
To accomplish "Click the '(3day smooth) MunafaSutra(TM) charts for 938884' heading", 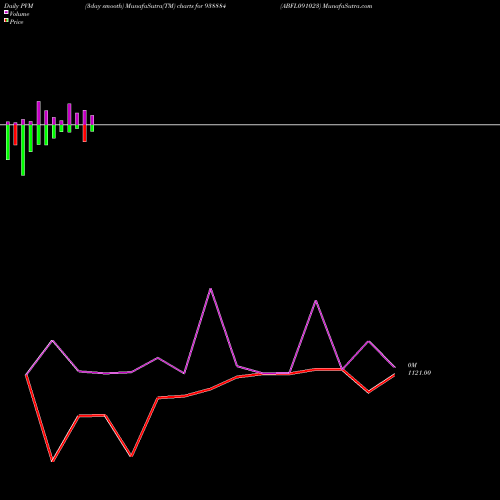I will pos(156,6).
